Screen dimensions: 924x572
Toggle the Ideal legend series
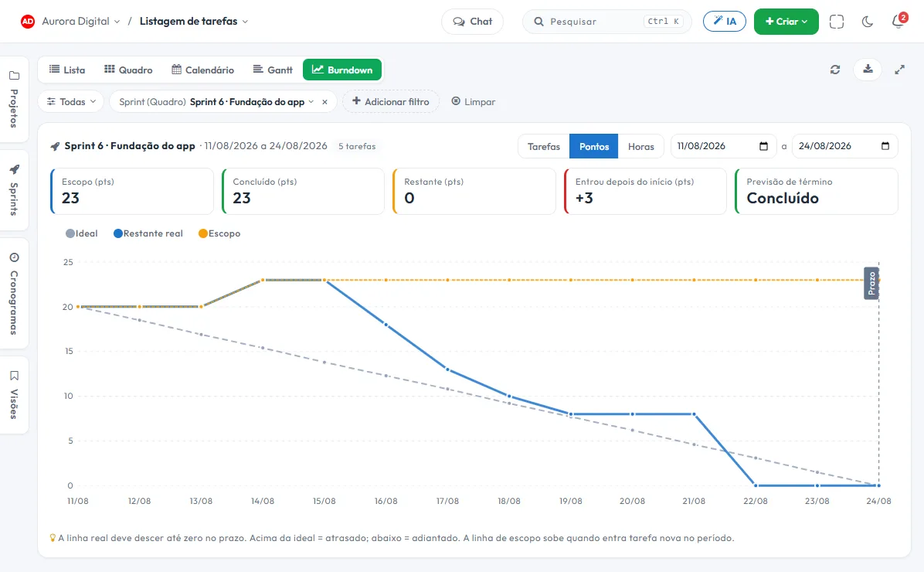coord(82,233)
